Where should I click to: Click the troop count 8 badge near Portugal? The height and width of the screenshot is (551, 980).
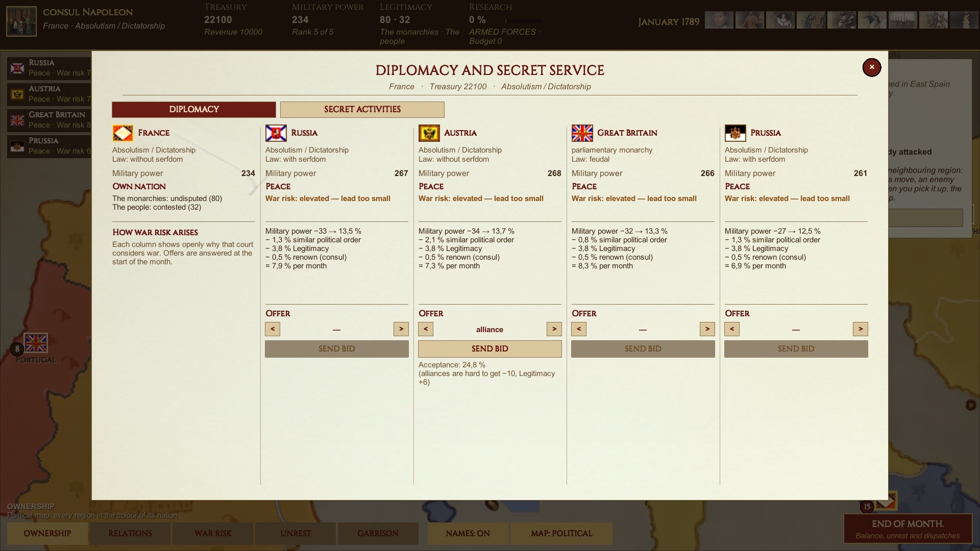click(x=17, y=349)
